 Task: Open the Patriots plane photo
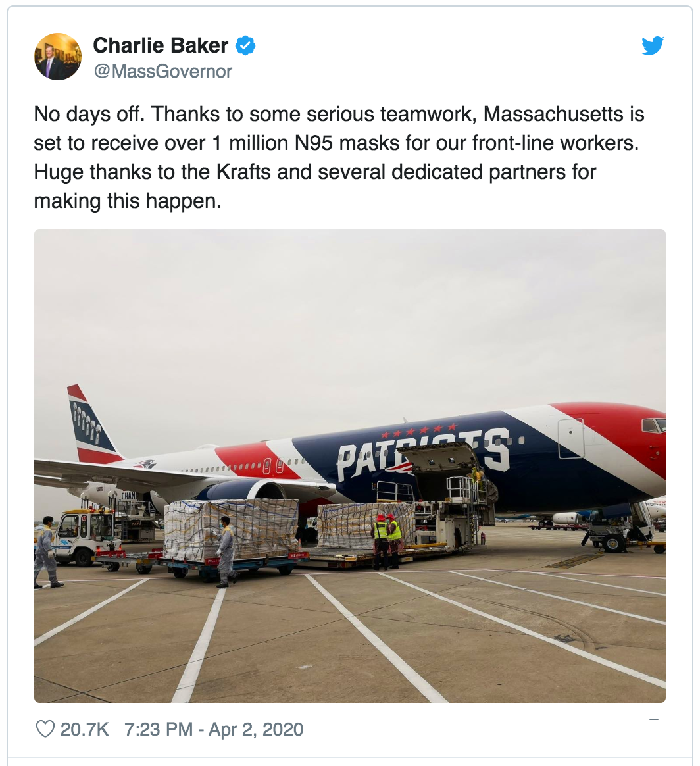tap(350, 465)
